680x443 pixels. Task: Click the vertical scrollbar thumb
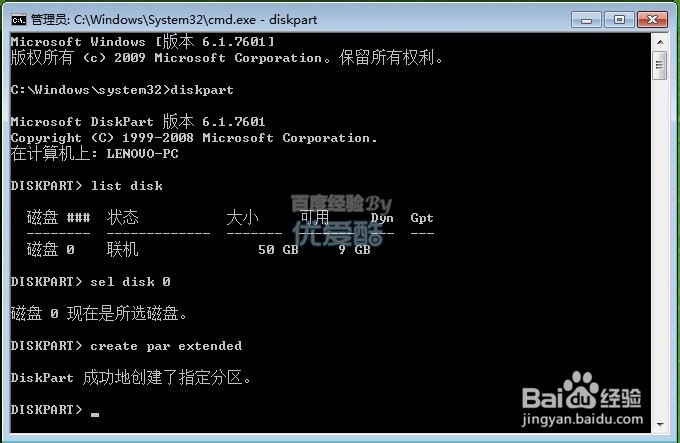coord(660,65)
